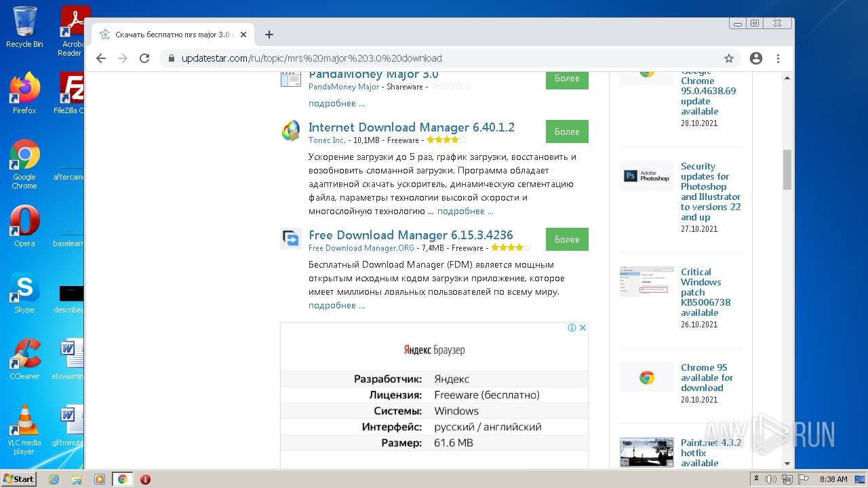Click the Chrome 95 news thumbnail
Viewport: 868px width, 488px height.
(647, 378)
